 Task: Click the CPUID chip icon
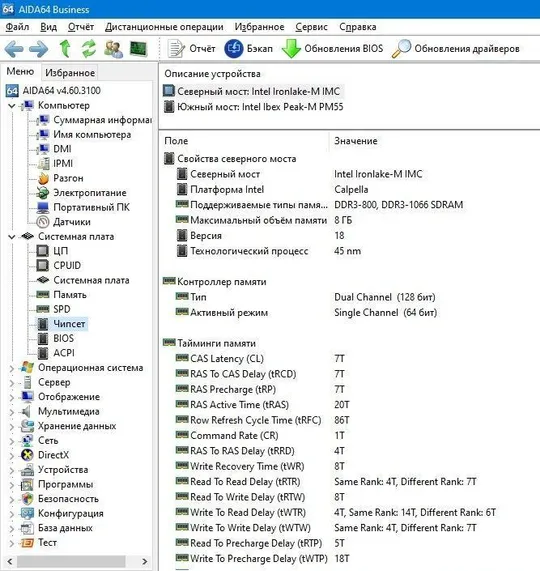point(43,265)
